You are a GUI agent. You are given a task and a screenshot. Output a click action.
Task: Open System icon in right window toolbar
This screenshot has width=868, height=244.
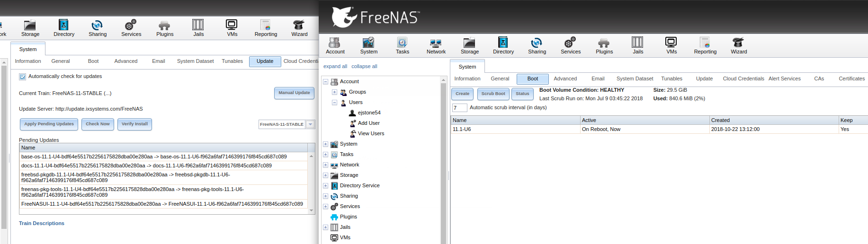[x=368, y=46]
